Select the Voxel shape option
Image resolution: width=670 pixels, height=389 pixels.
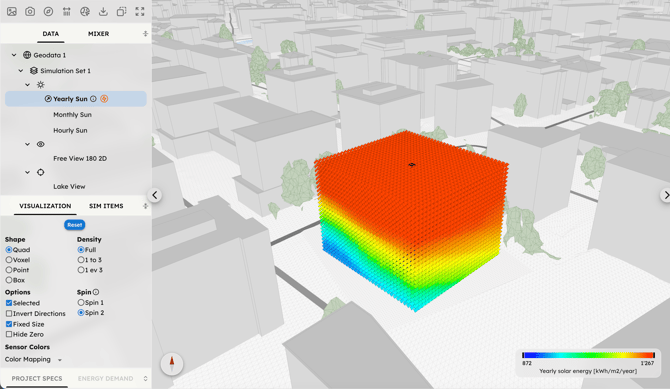(9, 260)
